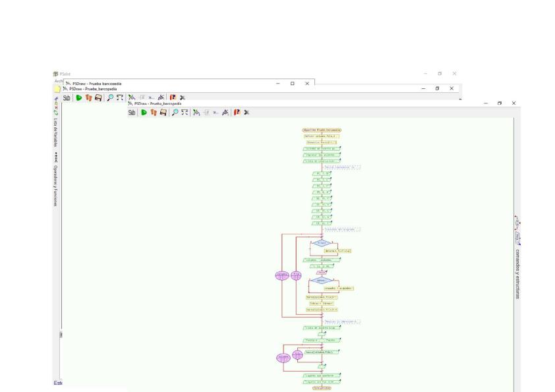
Task: Maximize the front PSDraw window
Action: 500,103
